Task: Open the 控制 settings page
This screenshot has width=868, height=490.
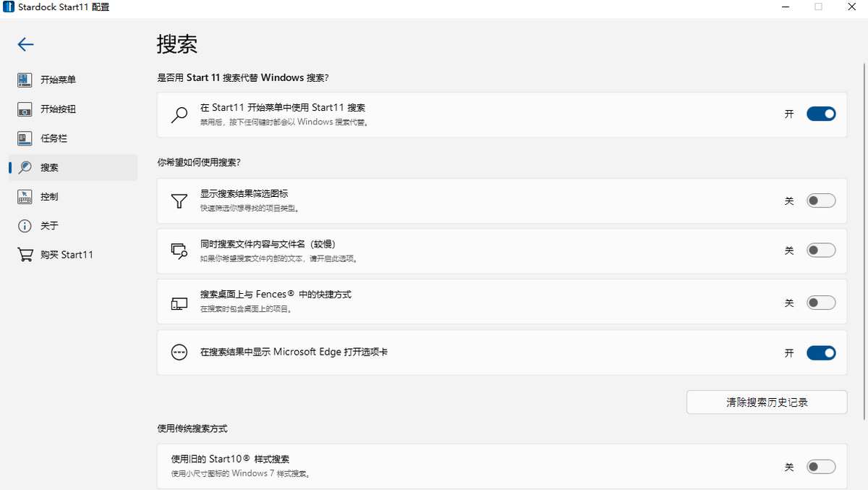Action: pos(73,196)
